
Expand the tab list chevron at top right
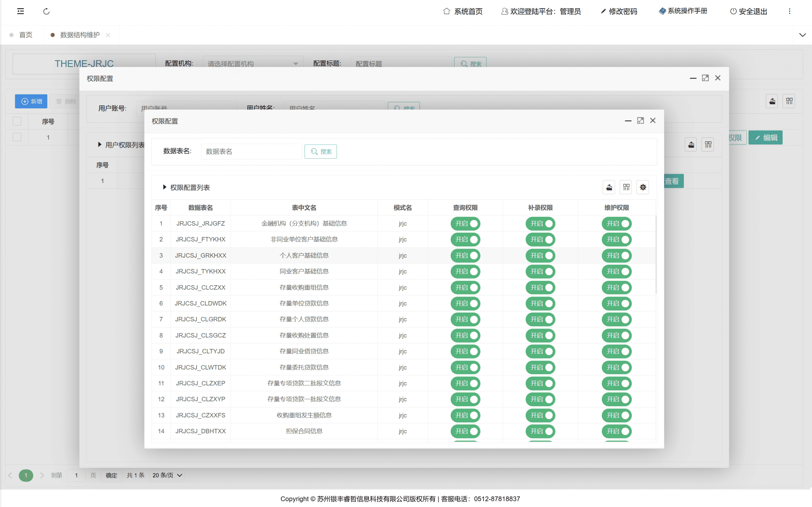802,35
